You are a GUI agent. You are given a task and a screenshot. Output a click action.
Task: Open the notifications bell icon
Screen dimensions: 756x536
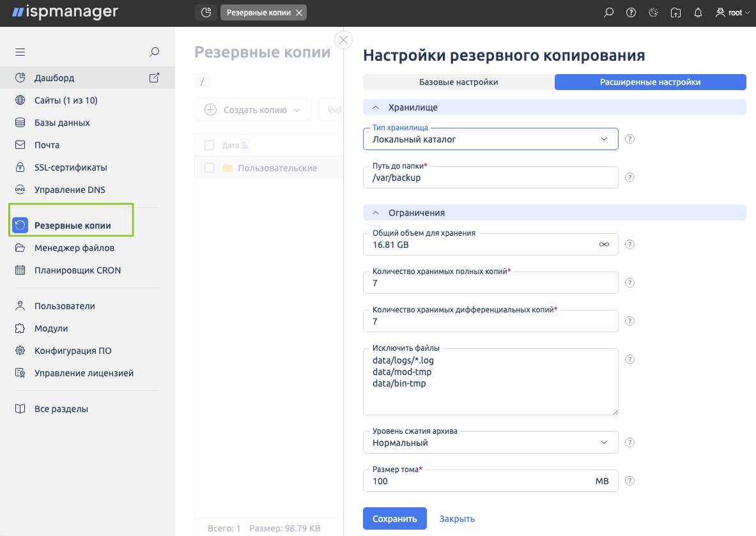pyautogui.click(x=698, y=13)
